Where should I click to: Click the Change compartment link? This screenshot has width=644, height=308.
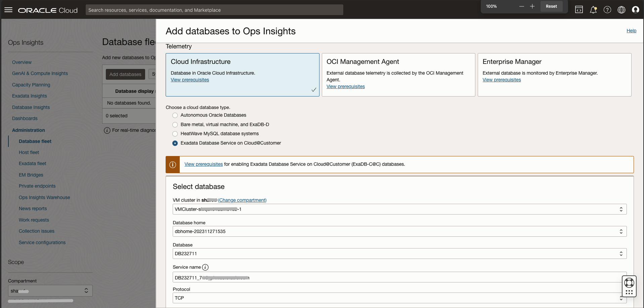(x=242, y=200)
